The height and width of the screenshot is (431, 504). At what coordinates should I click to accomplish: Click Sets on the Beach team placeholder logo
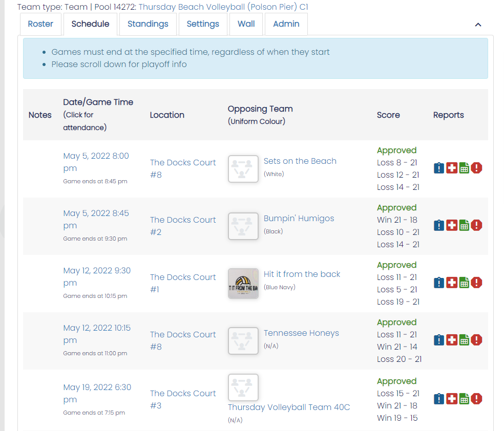243,169
